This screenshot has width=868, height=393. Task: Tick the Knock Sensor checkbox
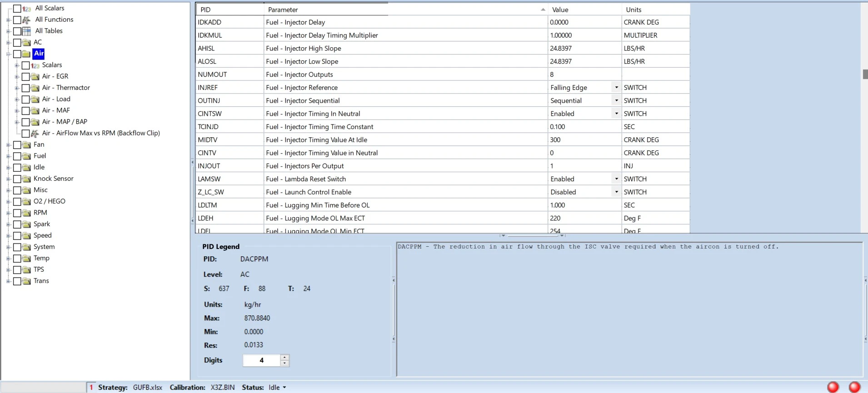pyautogui.click(x=17, y=179)
